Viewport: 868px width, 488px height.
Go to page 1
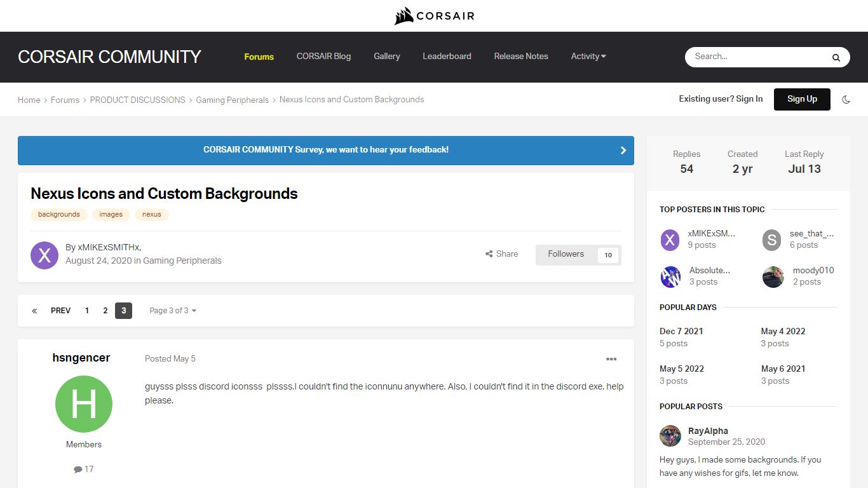click(87, 311)
